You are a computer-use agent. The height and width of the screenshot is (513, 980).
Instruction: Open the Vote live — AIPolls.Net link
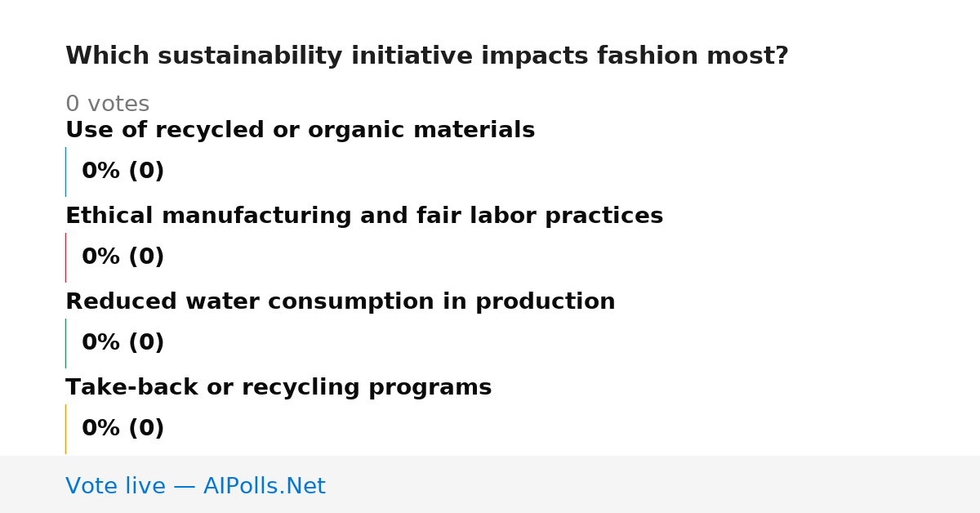point(195,486)
